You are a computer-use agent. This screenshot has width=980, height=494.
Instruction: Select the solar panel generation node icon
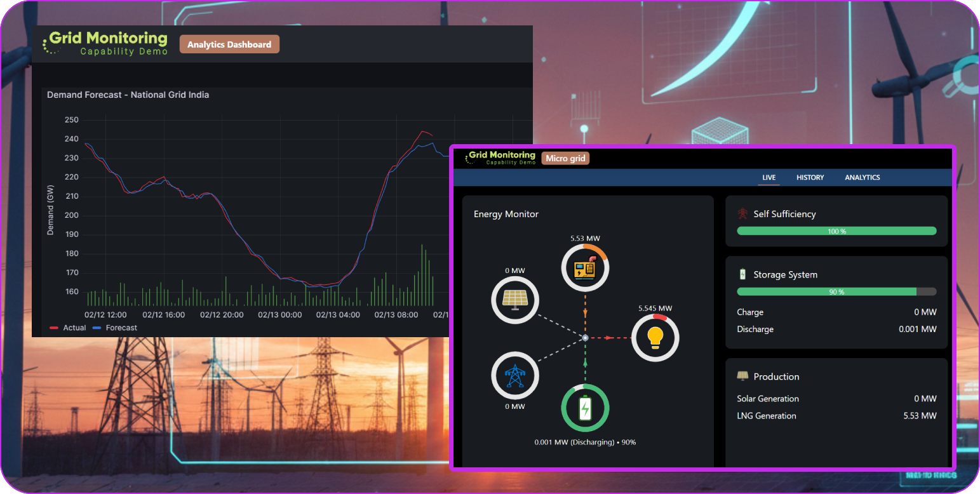(x=515, y=300)
